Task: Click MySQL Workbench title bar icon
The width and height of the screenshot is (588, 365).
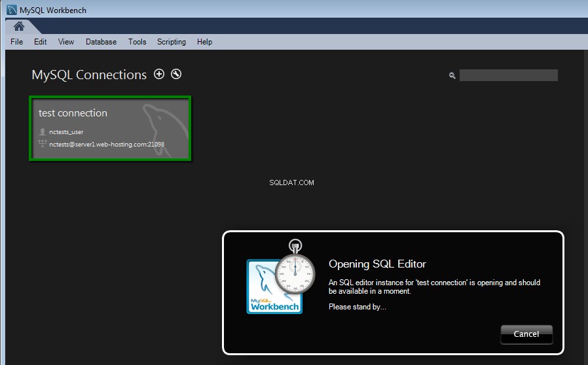Action: click(12, 10)
